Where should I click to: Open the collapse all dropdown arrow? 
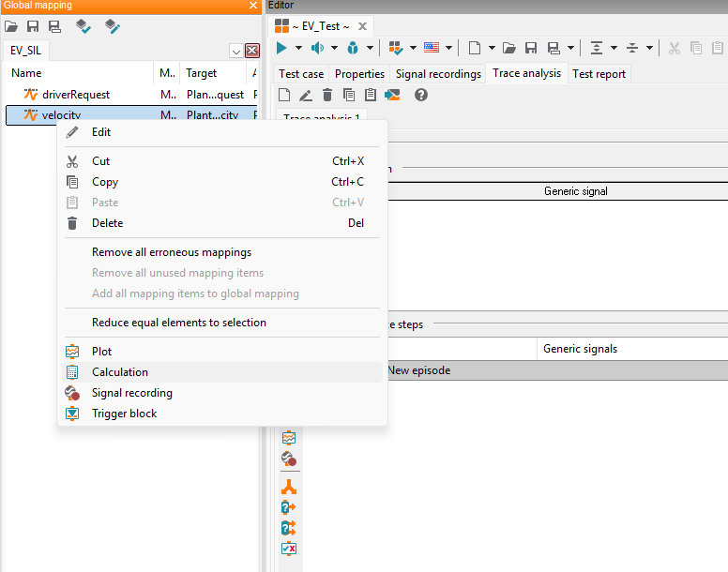tap(649, 48)
